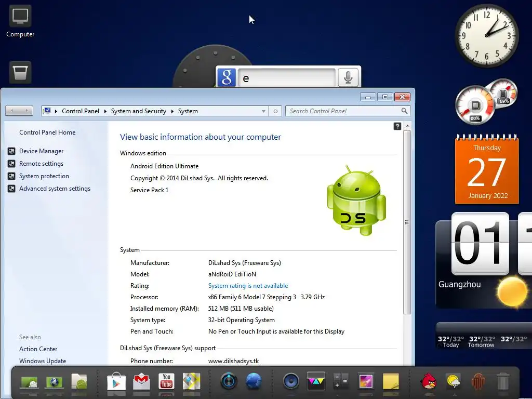Open the trash can in the dock
Image resolution: width=532 pixels, height=399 pixels.
click(x=503, y=381)
